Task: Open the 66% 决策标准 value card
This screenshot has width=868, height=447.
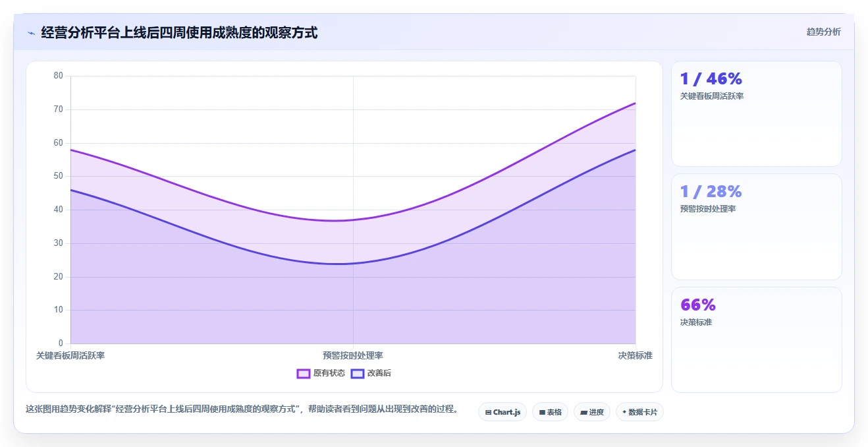Action: click(756, 340)
